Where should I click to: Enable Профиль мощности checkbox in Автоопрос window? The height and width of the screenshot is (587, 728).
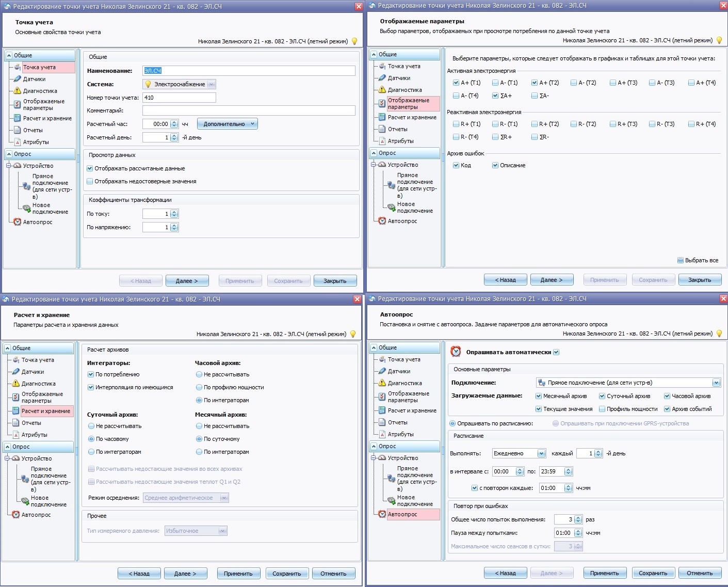point(602,409)
